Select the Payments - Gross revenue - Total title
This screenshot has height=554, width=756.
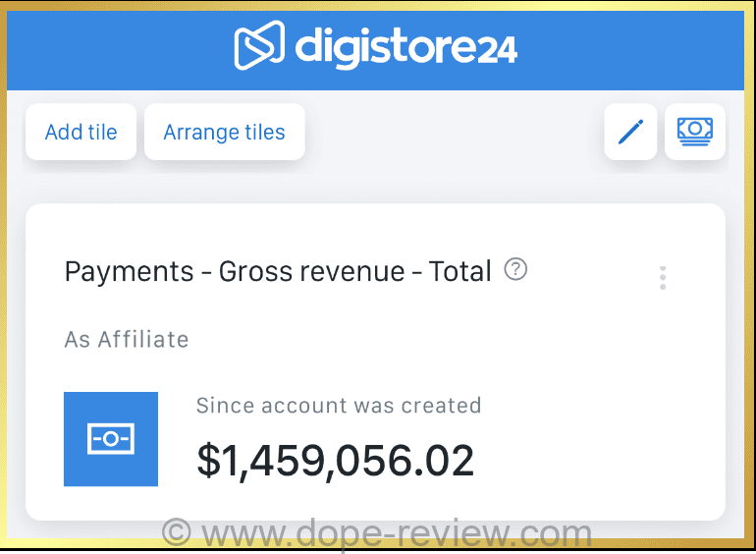point(278,272)
